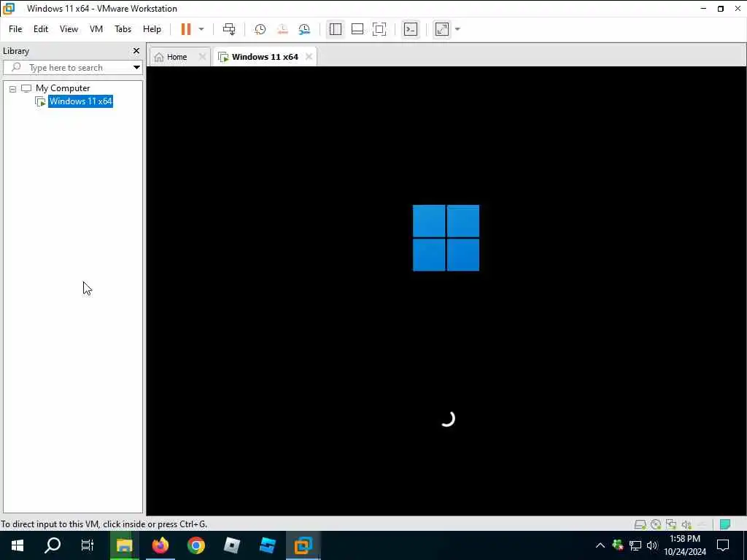
Task: Open the Snapshot Manager toolbar icon
Action: 304,29
